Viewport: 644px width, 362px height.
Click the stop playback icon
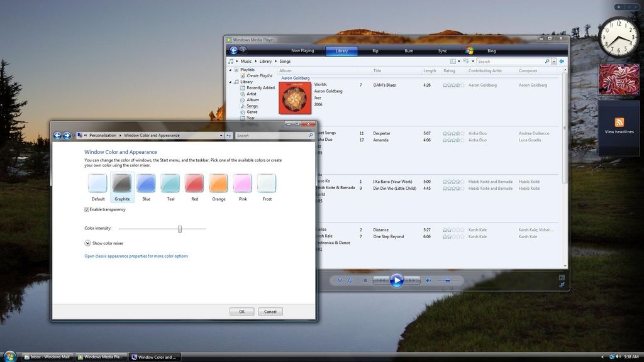coord(365,280)
